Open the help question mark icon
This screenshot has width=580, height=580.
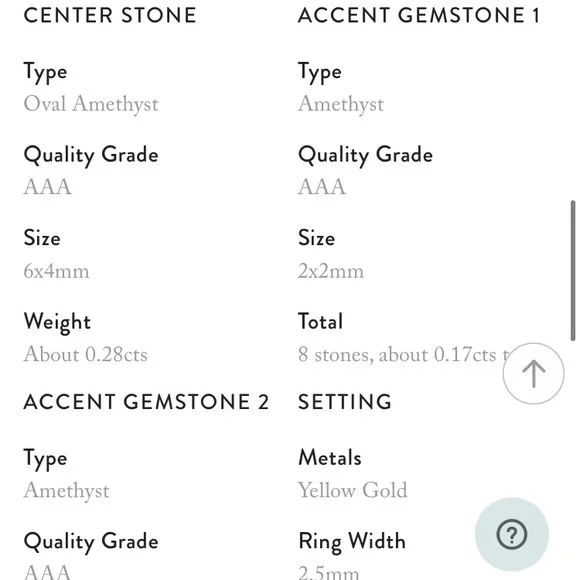[512, 534]
